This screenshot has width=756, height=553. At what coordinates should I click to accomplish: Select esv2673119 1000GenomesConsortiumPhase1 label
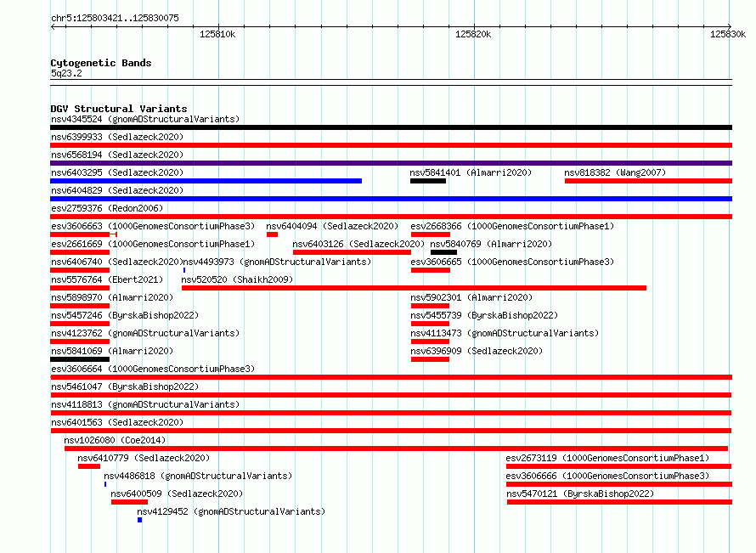click(x=607, y=458)
